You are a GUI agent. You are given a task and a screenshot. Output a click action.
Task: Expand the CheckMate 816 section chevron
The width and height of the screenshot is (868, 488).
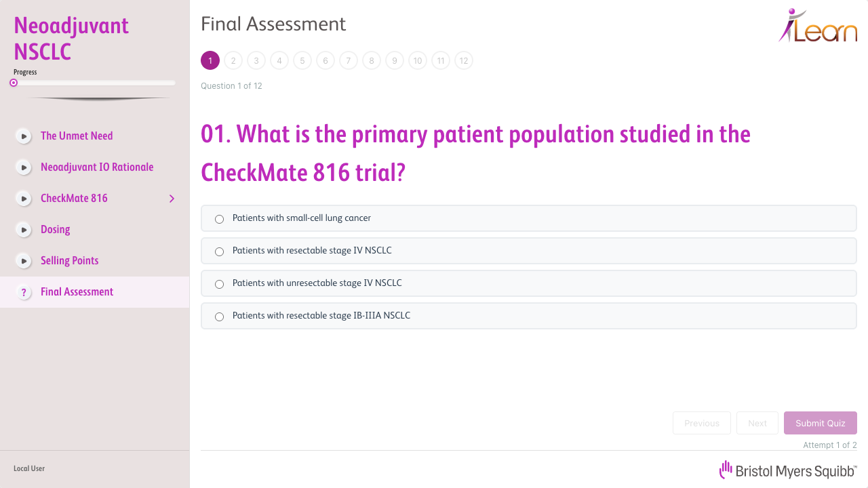click(x=172, y=199)
